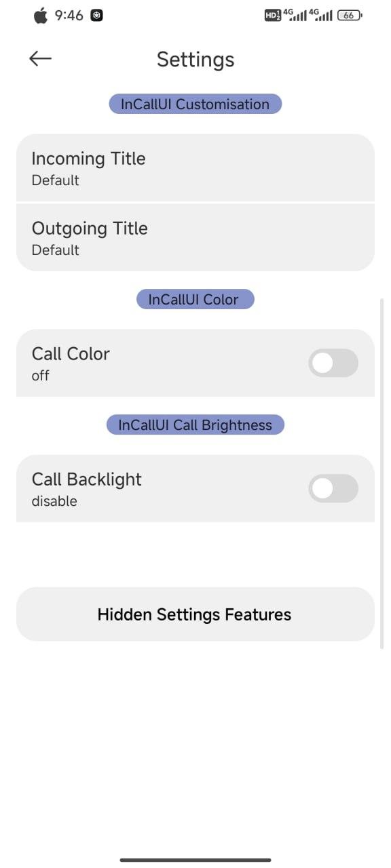The height and width of the screenshot is (868, 391).
Task: Go back using the arrow icon
Action: click(x=41, y=59)
